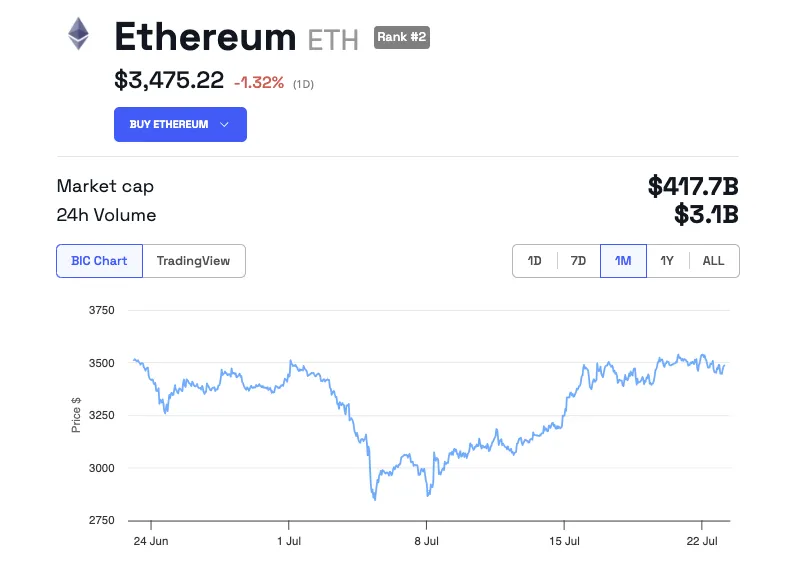Viewport: 809px width, 582px height.
Task: Switch to the TradingView tab
Action: click(x=193, y=261)
